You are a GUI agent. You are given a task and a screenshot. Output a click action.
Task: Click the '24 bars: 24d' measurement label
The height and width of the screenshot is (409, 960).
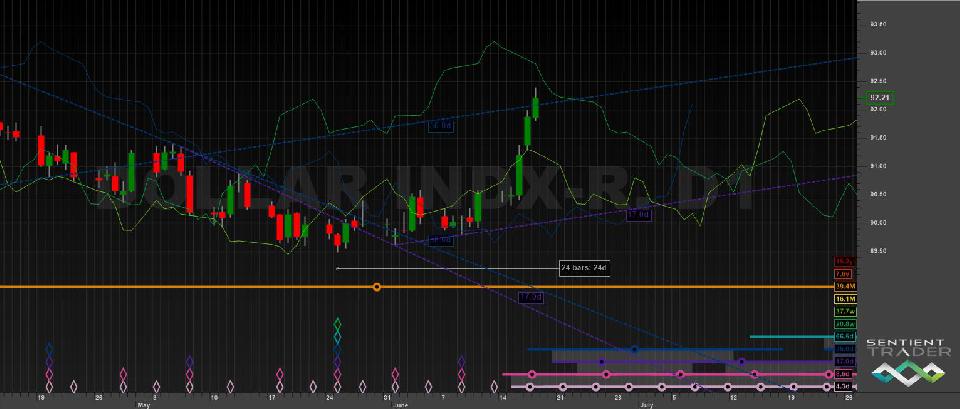[x=583, y=268]
